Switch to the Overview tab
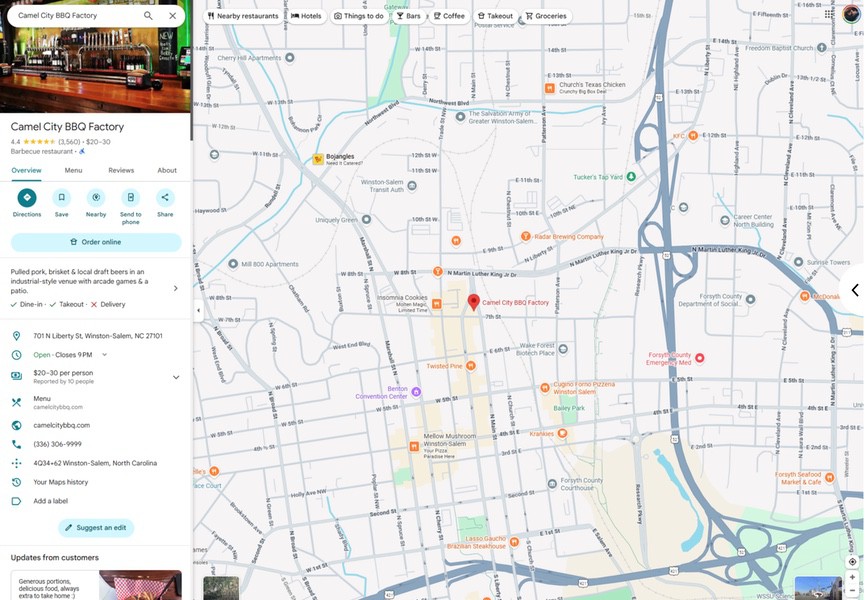 coord(26,170)
